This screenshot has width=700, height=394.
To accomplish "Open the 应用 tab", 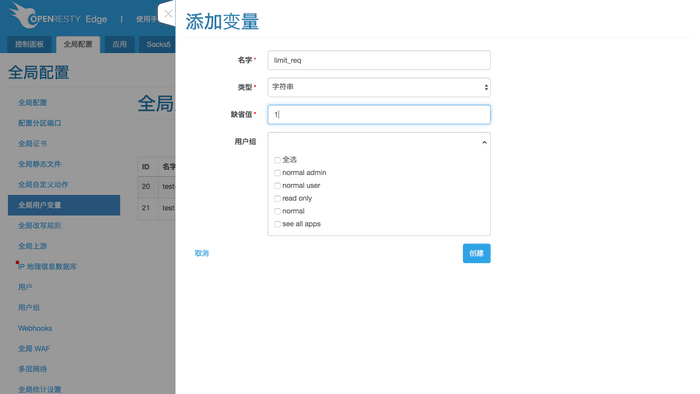I will (x=119, y=44).
